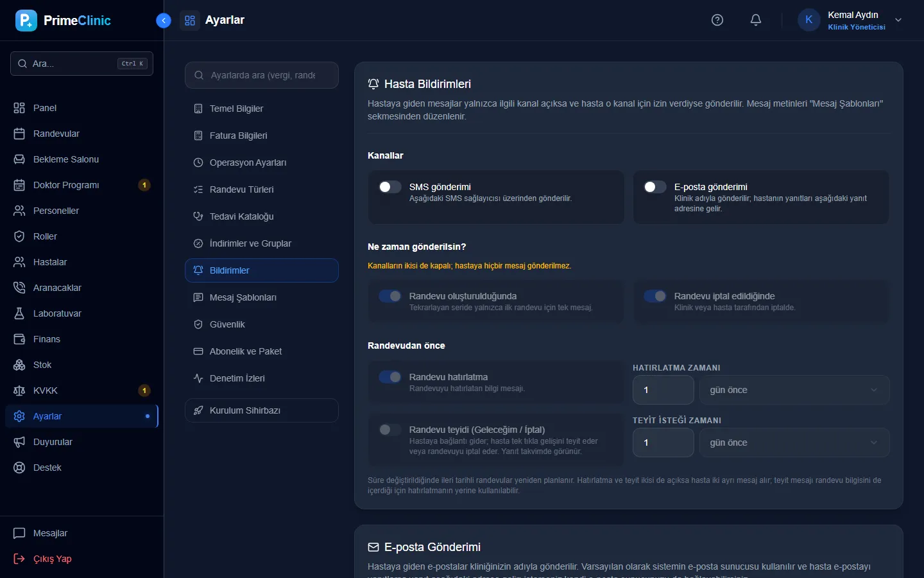Click the Aranacaklar phone icon
Image resolution: width=924 pixels, height=578 pixels.
pos(19,288)
